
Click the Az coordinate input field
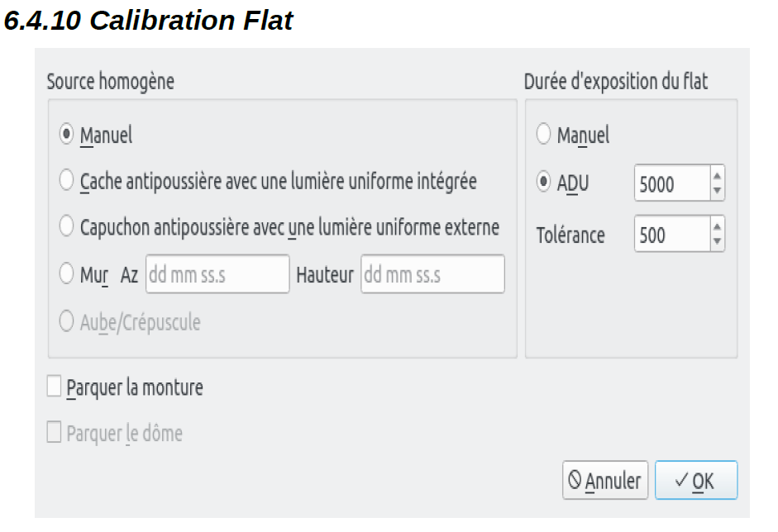point(217,274)
